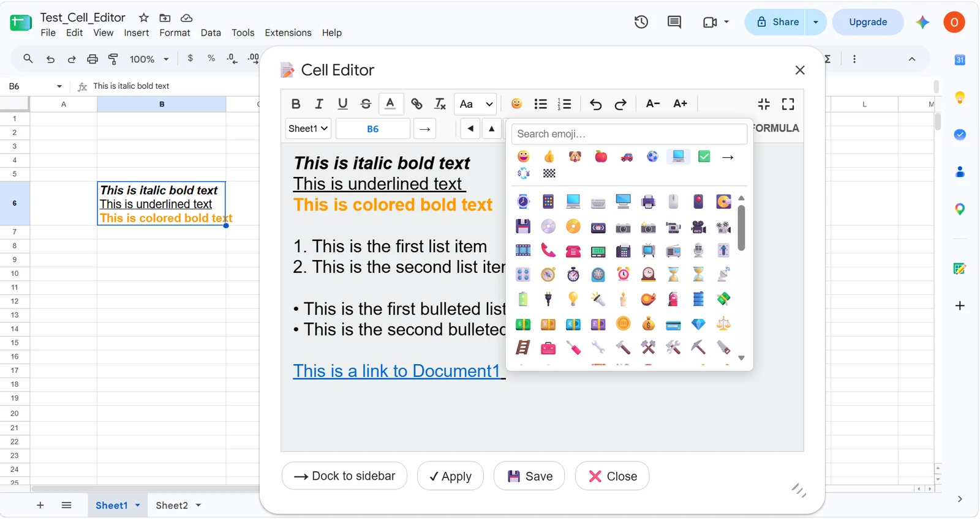The height and width of the screenshot is (519, 980).
Task: Toggle underline formatting in Cell Editor
Action: tap(342, 104)
